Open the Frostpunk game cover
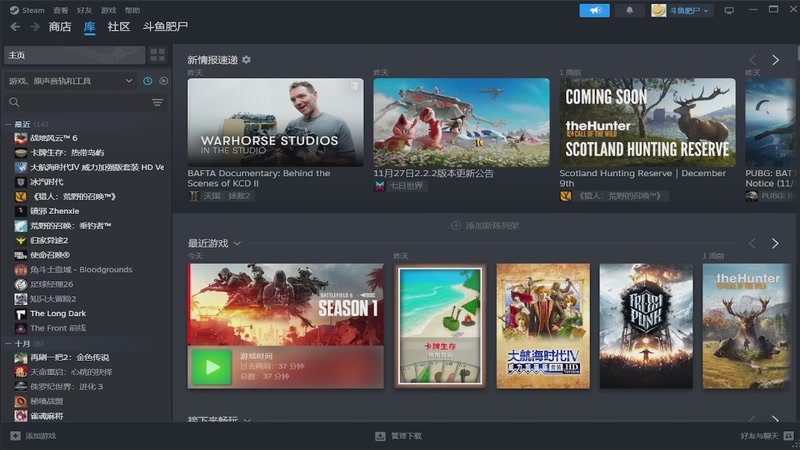This screenshot has height=450, width=800. (x=646, y=326)
